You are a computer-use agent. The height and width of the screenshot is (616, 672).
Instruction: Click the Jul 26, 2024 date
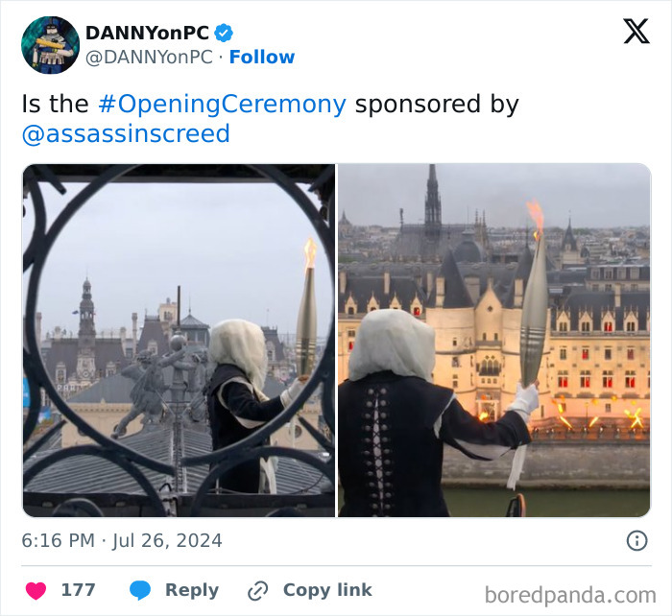pyautogui.click(x=167, y=540)
